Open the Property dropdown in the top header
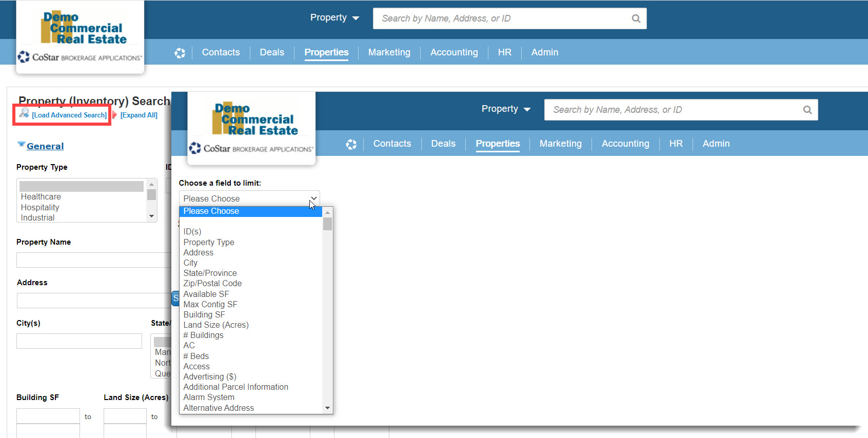The height and width of the screenshot is (438, 868). (x=334, y=18)
